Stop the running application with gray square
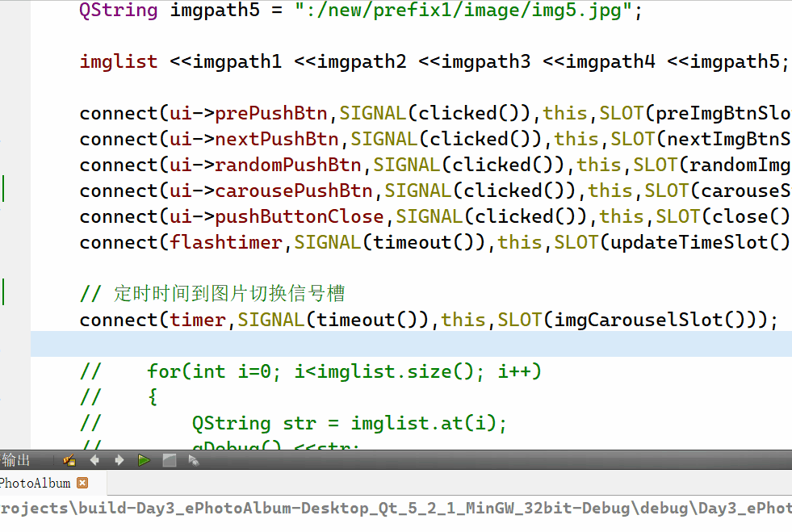 point(170,460)
